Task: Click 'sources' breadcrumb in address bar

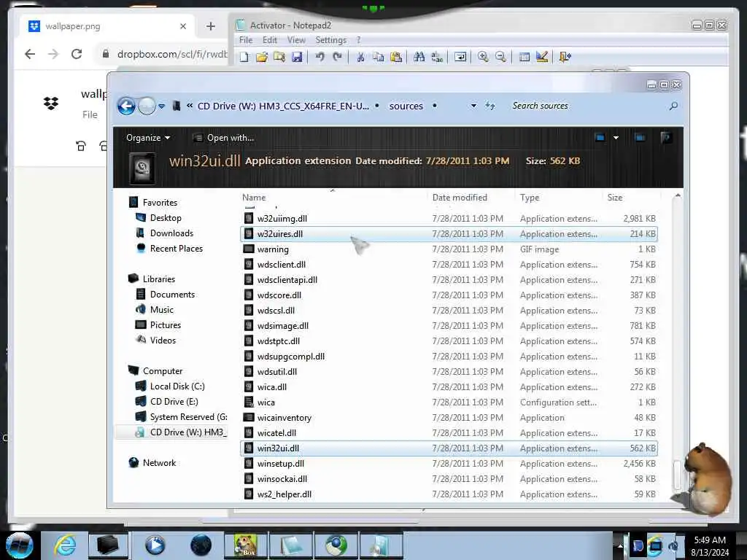Action: [406, 106]
